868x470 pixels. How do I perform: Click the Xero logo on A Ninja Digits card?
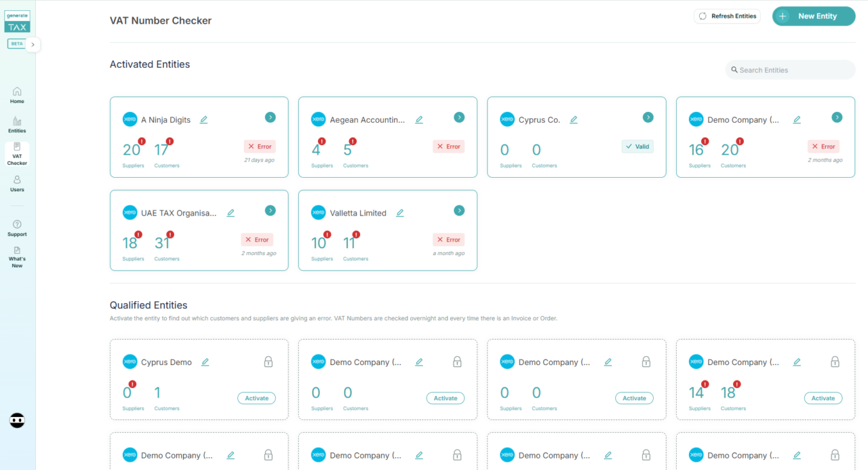130,119
